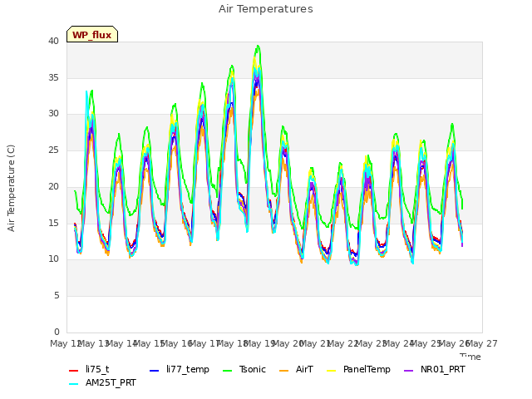Click the May 13 x-axis label
532x399 pixels.
click(x=94, y=343)
